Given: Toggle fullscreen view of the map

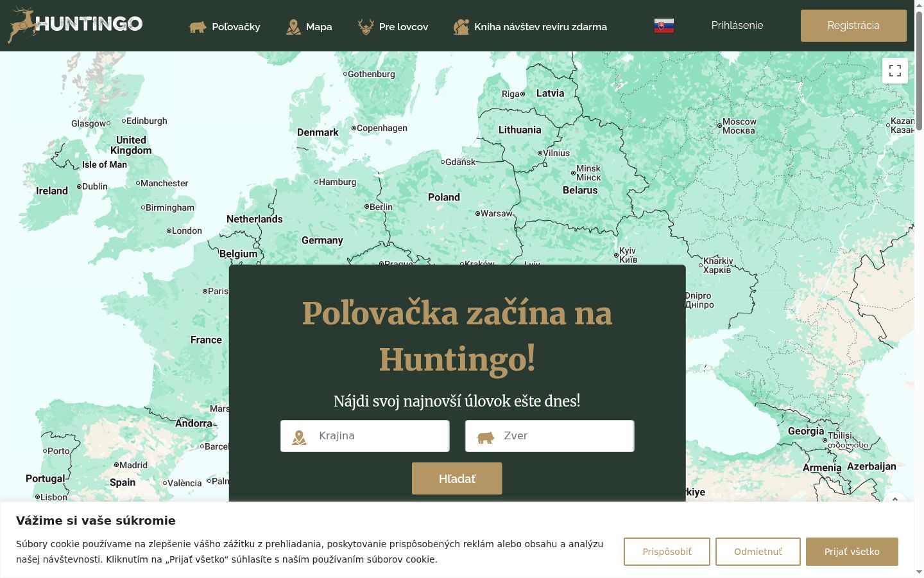Looking at the screenshot, I should click(895, 71).
